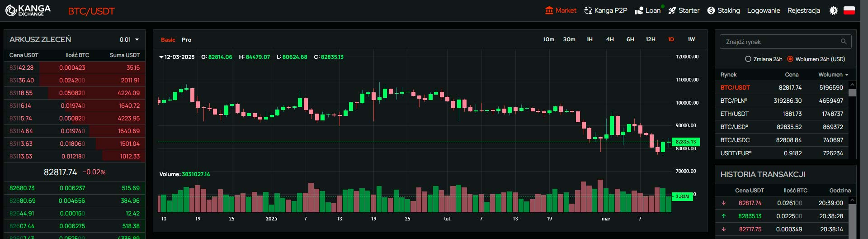Click the 3.83M volume marker
The height and width of the screenshot is (239, 868).
682,196
